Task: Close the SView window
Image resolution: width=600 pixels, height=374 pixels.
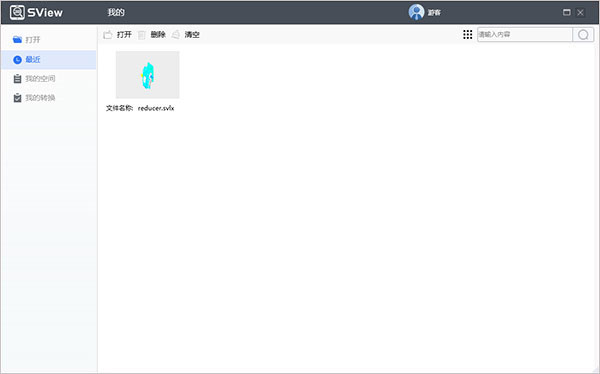Action: [x=580, y=13]
